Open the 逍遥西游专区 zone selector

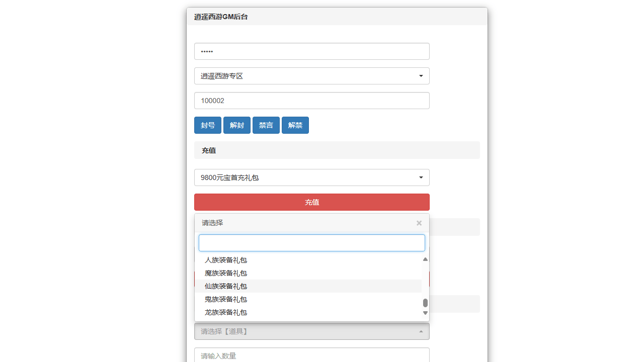(x=312, y=76)
